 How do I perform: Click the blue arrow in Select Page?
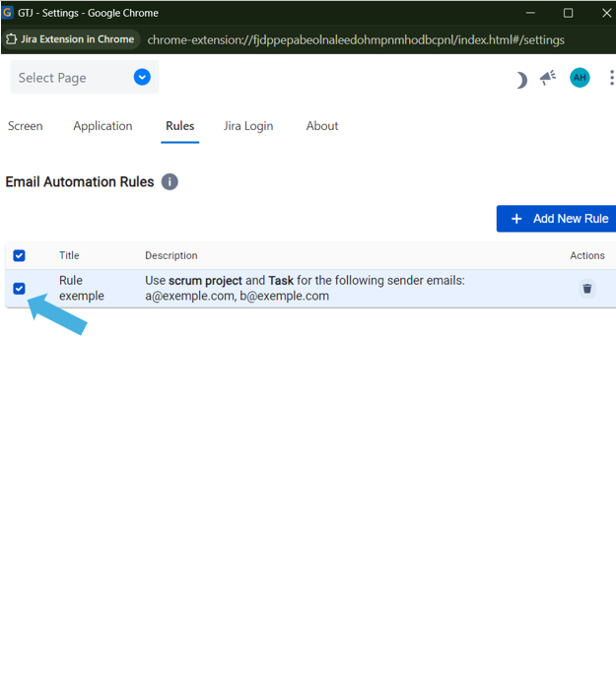point(142,78)
